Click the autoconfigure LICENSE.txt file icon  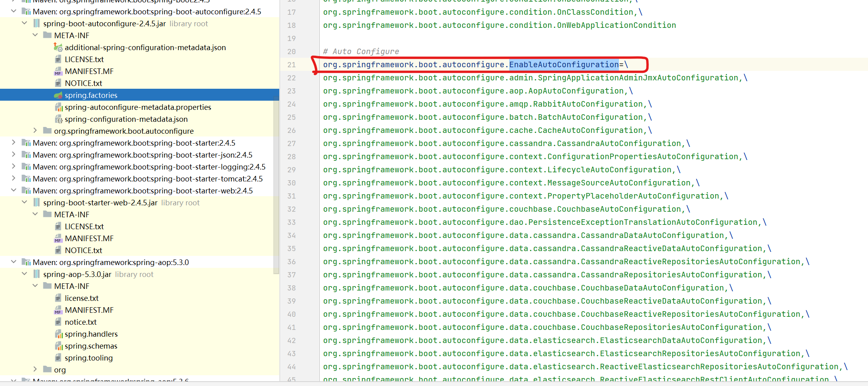click(58, 59)
